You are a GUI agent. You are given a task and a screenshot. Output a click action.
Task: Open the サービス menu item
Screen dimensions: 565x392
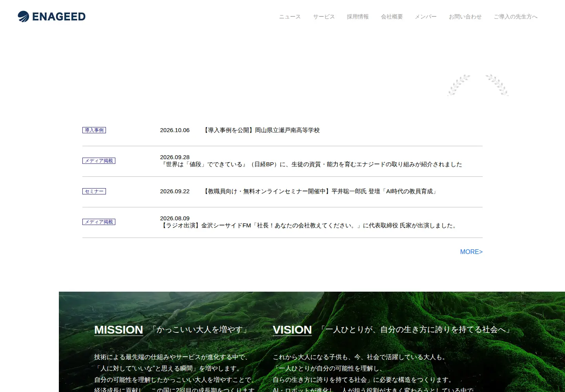pyautogui.click(x=324, y=16)
